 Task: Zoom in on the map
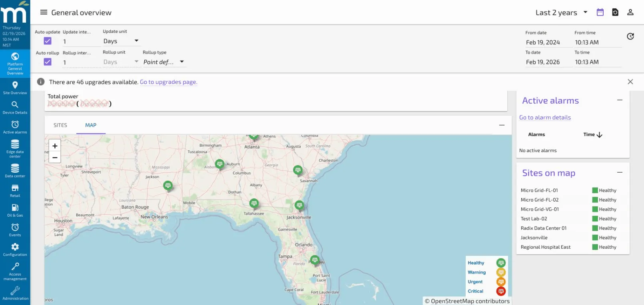pos(55,146)
